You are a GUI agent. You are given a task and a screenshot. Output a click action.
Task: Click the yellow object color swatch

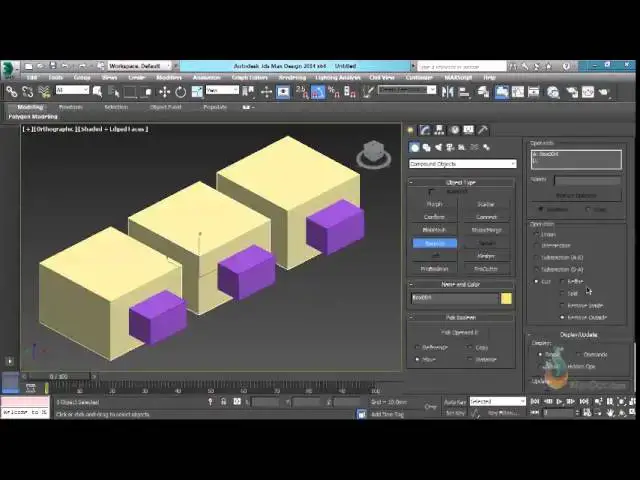pos(506,298)
